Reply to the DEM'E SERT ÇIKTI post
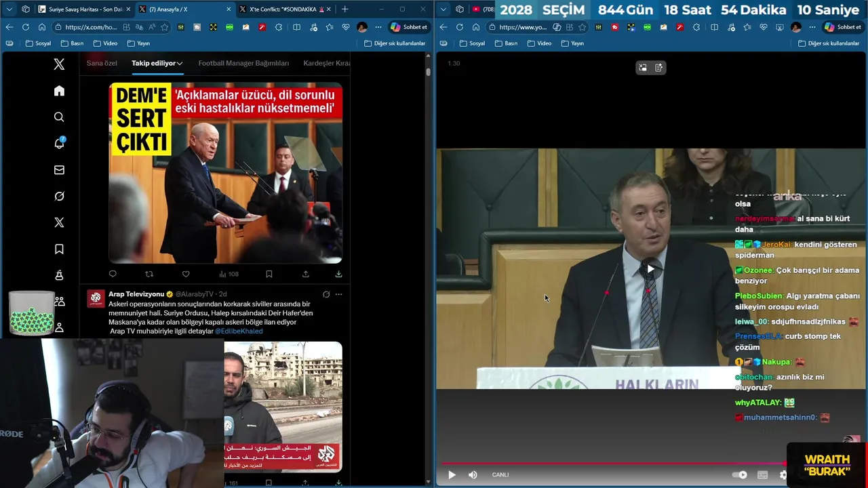This screenshot has height=488, width=868. click(113, 274)
